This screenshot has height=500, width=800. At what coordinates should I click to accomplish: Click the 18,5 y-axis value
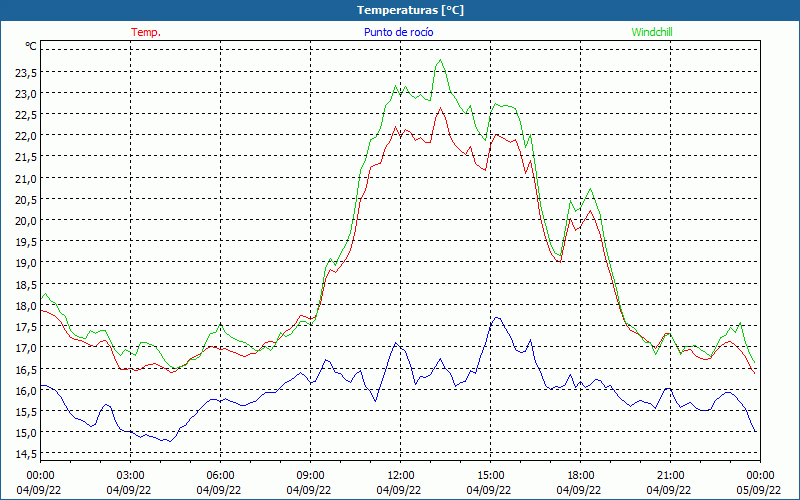26,285
